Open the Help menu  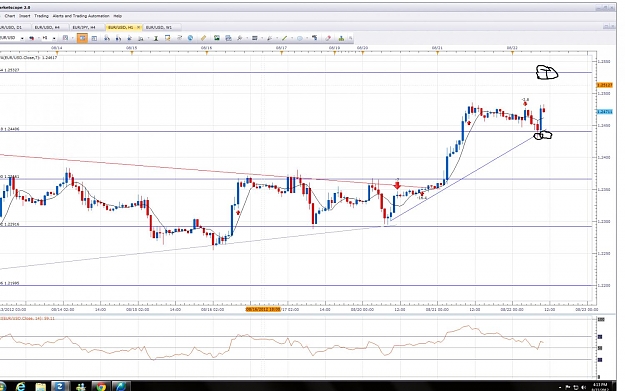[118, 16]
